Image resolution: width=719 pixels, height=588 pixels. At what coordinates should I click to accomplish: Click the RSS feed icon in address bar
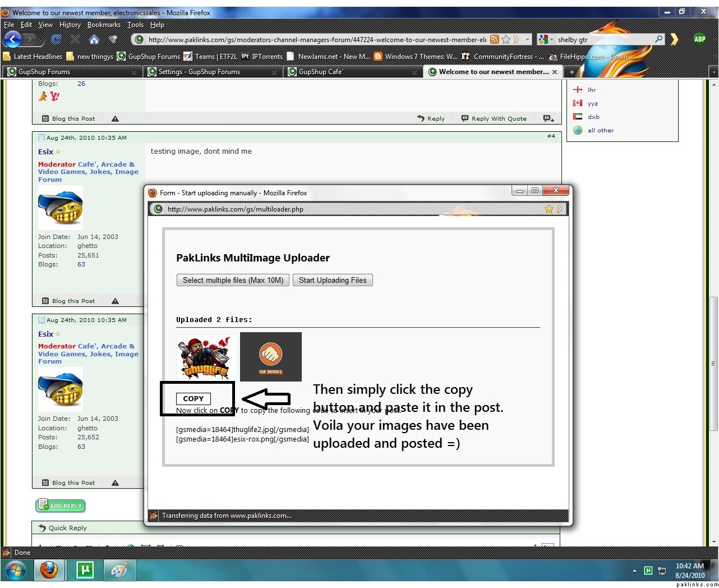tap(494, 39)
